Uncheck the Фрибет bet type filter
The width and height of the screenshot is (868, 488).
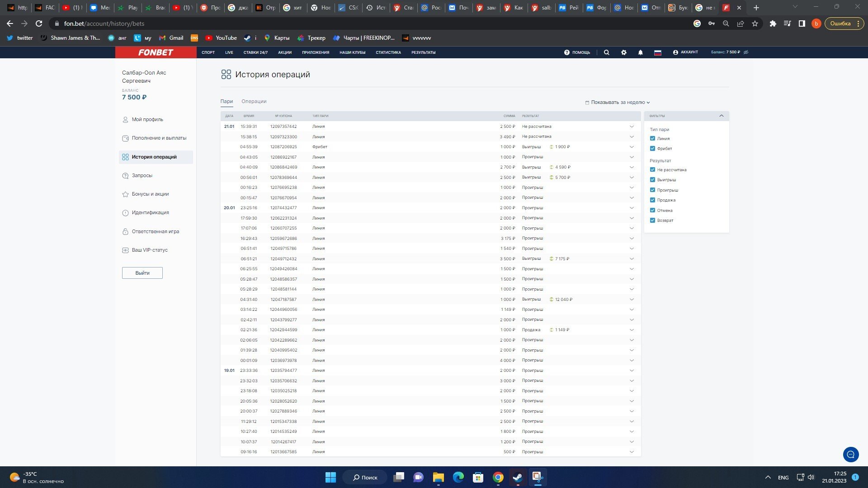(652, 148)
